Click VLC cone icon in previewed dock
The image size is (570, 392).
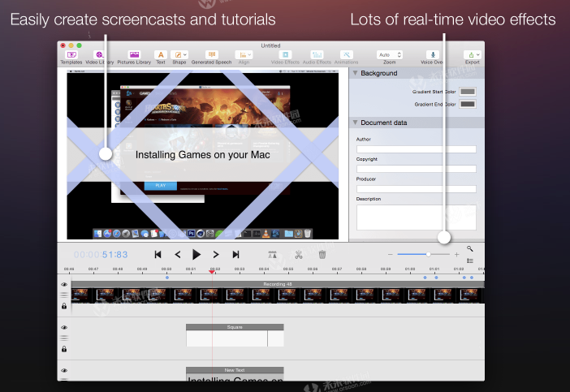[x=266, y=234]
